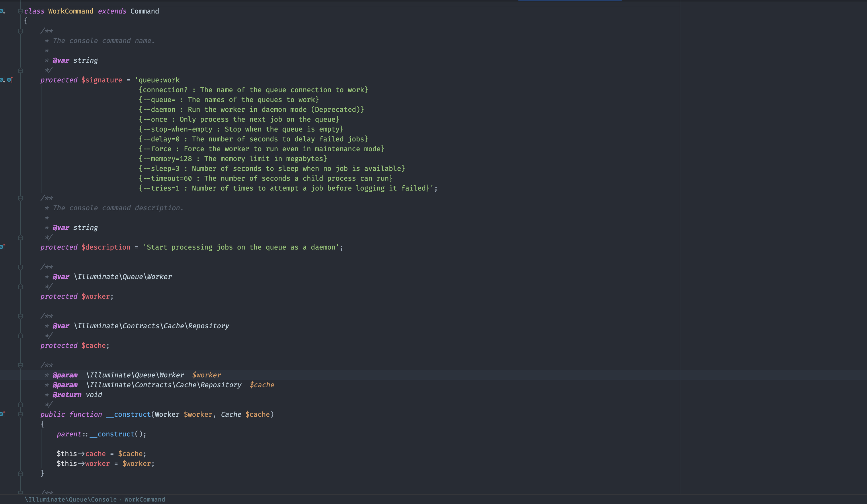Image resolution: width=867 pixels, height=504 pixels.
Task: Place cursor on $signature variable
Action: coord(101,80)
